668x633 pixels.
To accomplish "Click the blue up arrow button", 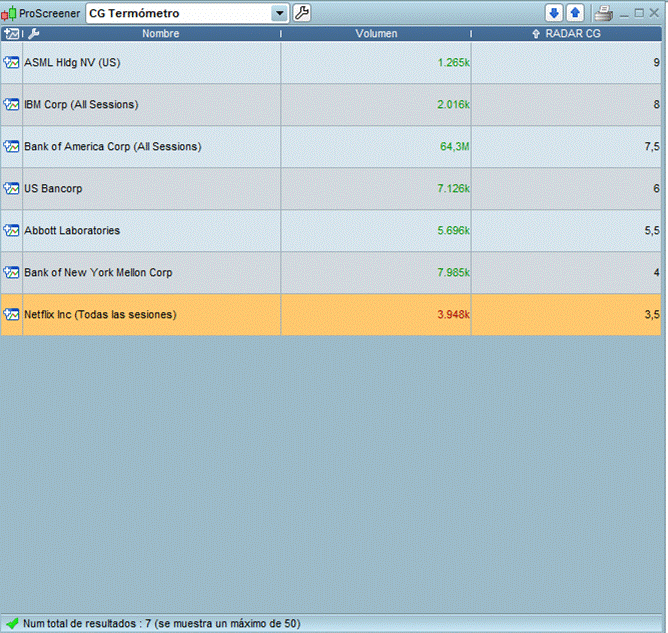I will pyautogui.click(x=575, y=13).
